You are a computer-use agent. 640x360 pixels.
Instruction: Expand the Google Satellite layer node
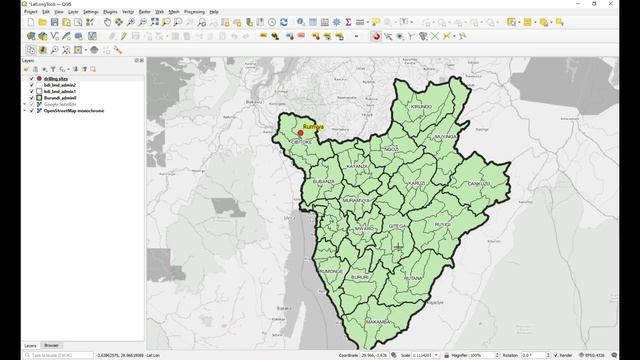coord(25,104)
